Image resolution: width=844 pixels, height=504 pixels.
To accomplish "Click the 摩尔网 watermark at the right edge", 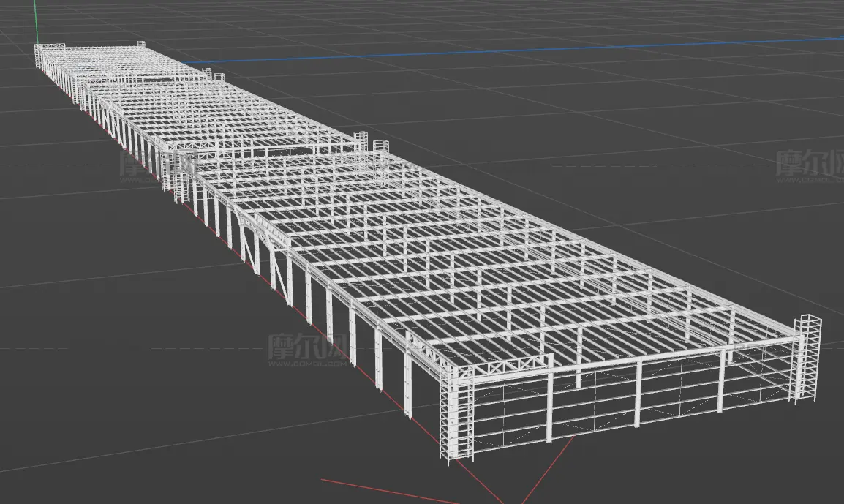I will click(810, 165).
